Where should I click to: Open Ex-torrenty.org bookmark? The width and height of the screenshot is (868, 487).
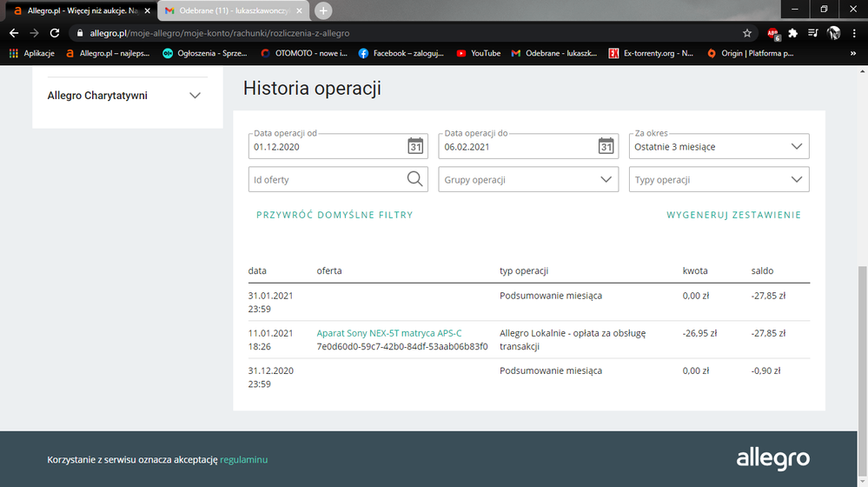coord(651,53)
